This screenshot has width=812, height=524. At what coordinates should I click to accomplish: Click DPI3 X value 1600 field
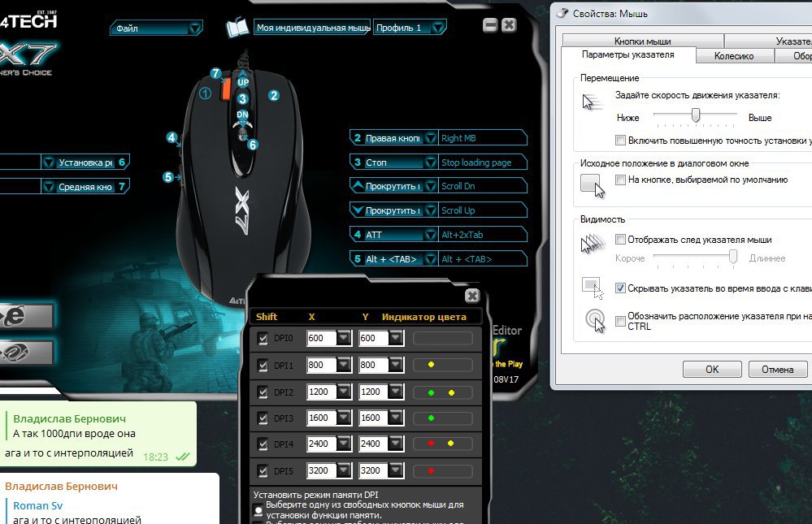(x=321, y=418)
